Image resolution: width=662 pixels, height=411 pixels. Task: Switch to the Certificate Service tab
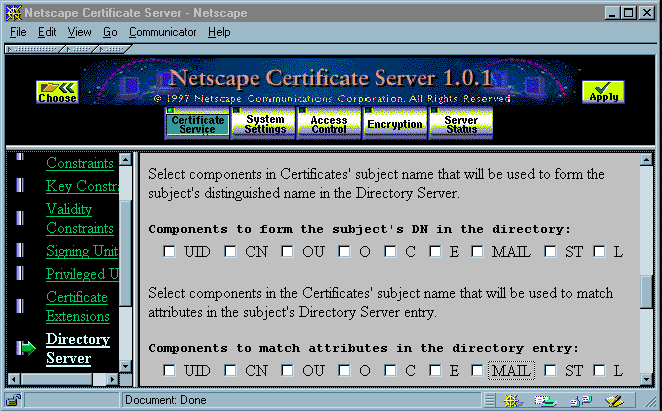coord(197,124)
